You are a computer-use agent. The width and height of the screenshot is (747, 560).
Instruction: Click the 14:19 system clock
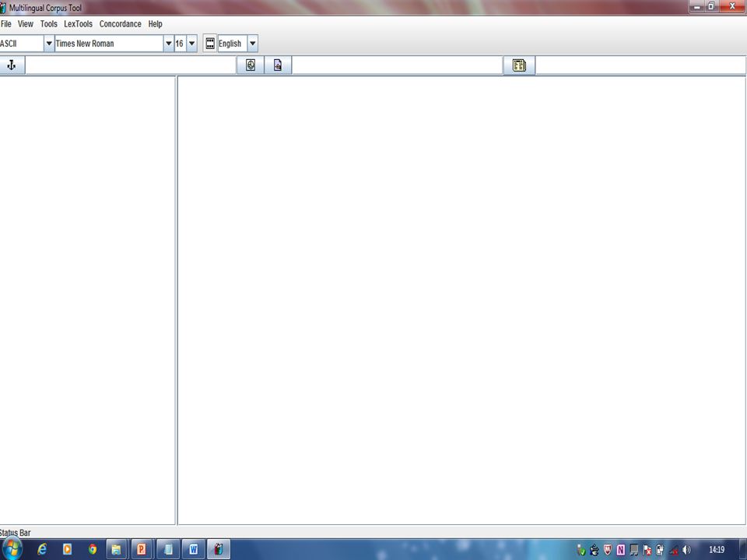(x=717, y=550)
